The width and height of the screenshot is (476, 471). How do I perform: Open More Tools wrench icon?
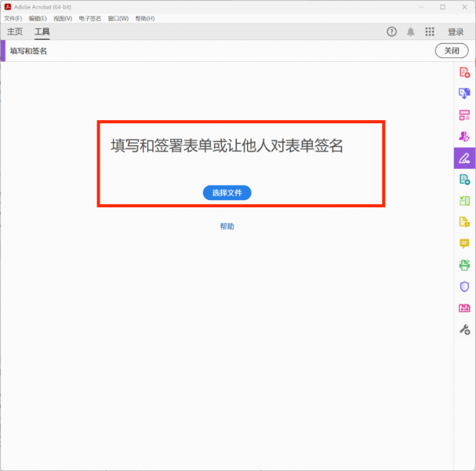464,330
